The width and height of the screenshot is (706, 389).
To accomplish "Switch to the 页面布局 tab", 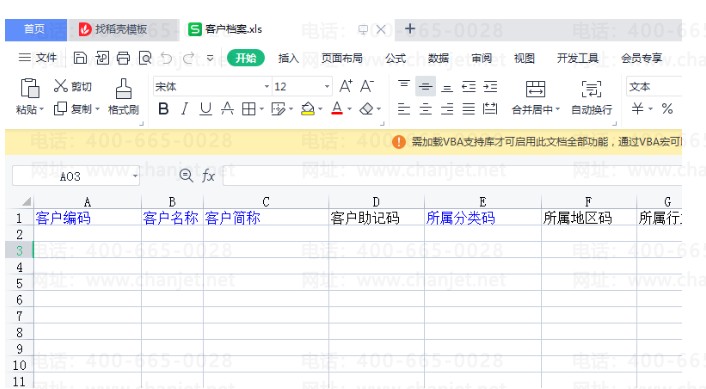I will click(342, 58).
